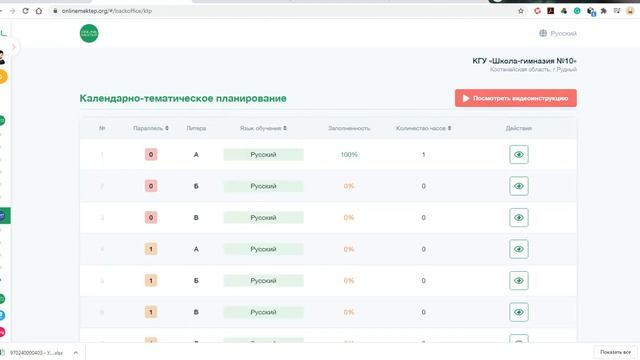640x360 pixels.
Task: Click the Календарно-тематическое планирование heading
Action: (x=183, y=98)
